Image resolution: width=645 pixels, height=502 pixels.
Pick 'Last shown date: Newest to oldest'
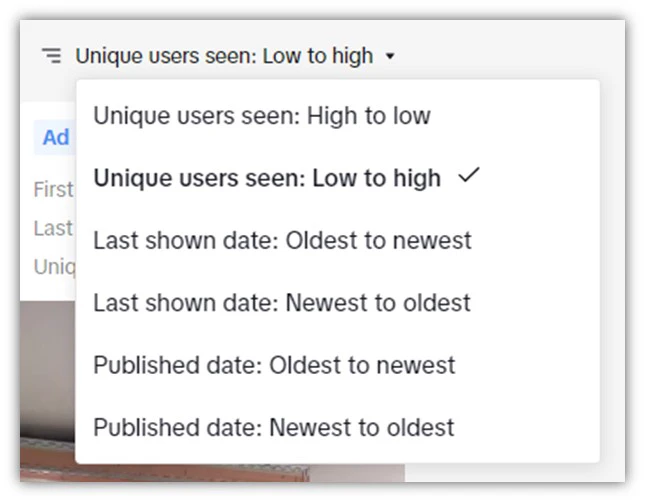tap(282, 303)
